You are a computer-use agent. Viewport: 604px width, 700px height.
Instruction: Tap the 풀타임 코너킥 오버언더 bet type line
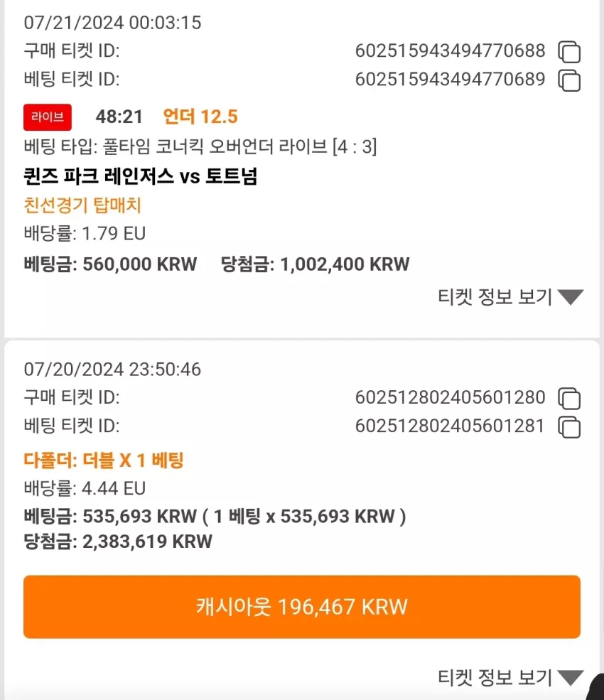click(200, 146)
